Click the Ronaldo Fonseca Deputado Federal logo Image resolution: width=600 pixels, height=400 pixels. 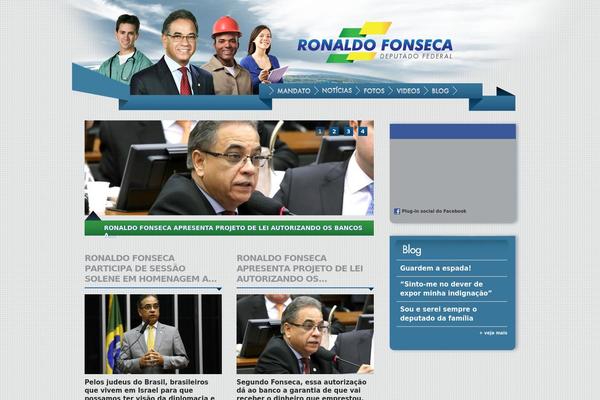[375, 42]
